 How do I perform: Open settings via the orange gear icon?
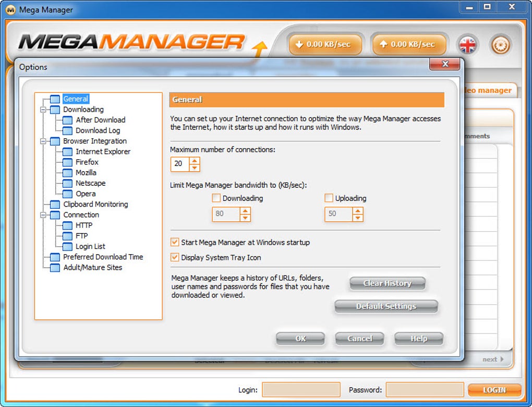501,45
